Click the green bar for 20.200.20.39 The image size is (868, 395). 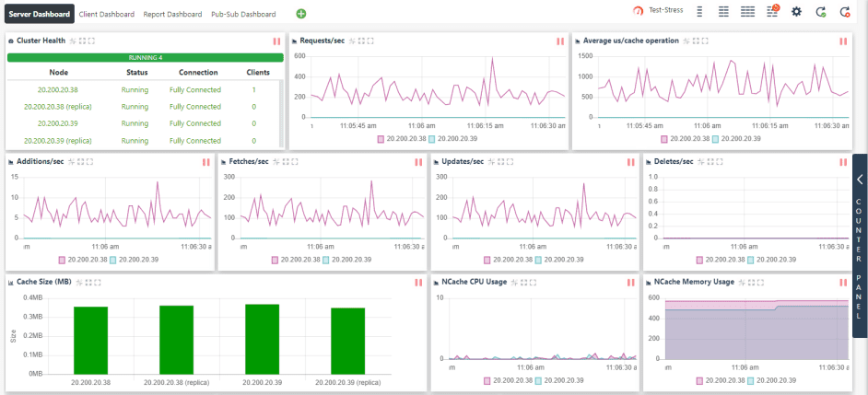[x=263, y=339]
